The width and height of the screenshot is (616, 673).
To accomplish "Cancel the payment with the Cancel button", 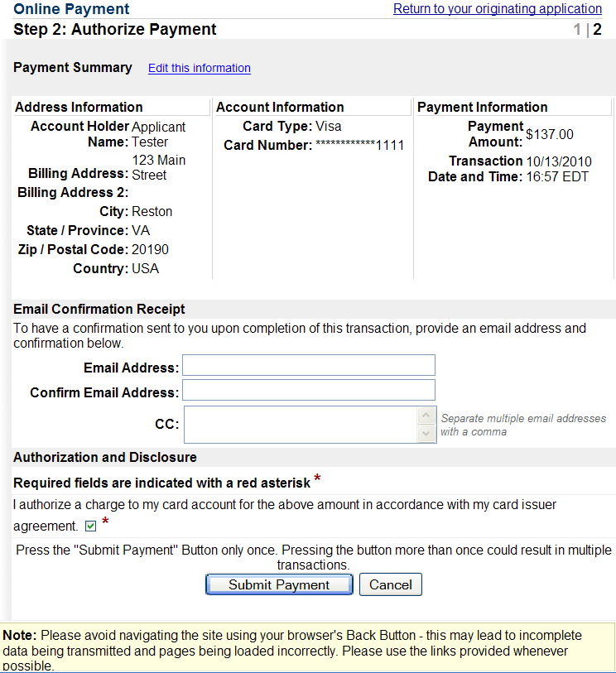I will click(391, 584).
